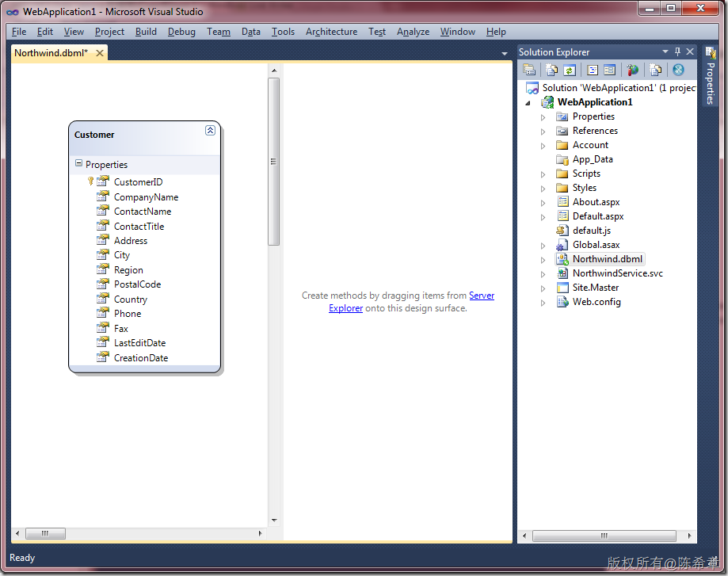Click the View Code toolbar icon
Screen dimensions: 728x576
(x=593, y=71)
